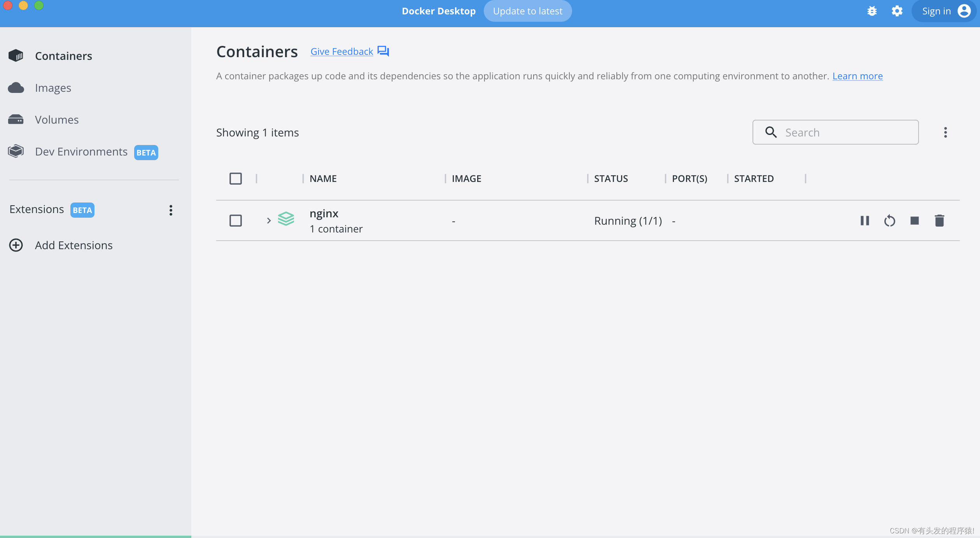Open the bug troubleshoot icon
Image resolution: width=980 pixels, height=538 pixels.
[x=872, y=11]
